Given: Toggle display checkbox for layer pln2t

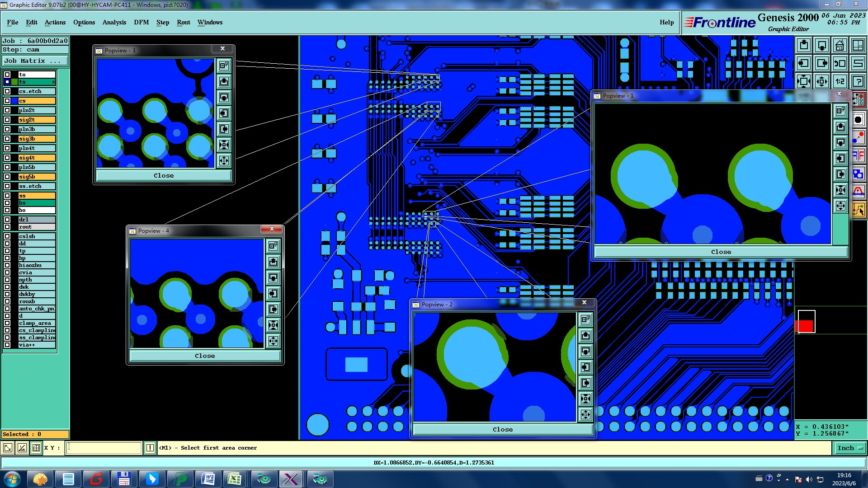Looking at the screenshot, I should (7, 110).
